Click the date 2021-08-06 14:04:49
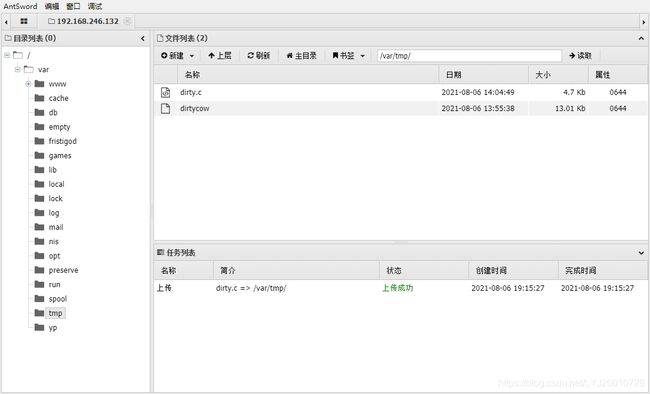This screenshot has width=650, height=394. 478,92
